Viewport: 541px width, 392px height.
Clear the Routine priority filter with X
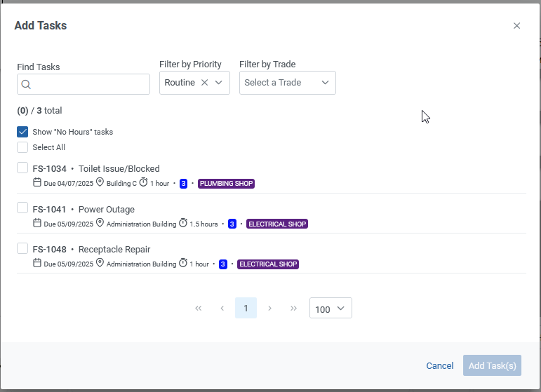pyautogui.click(x=204, y=83)
